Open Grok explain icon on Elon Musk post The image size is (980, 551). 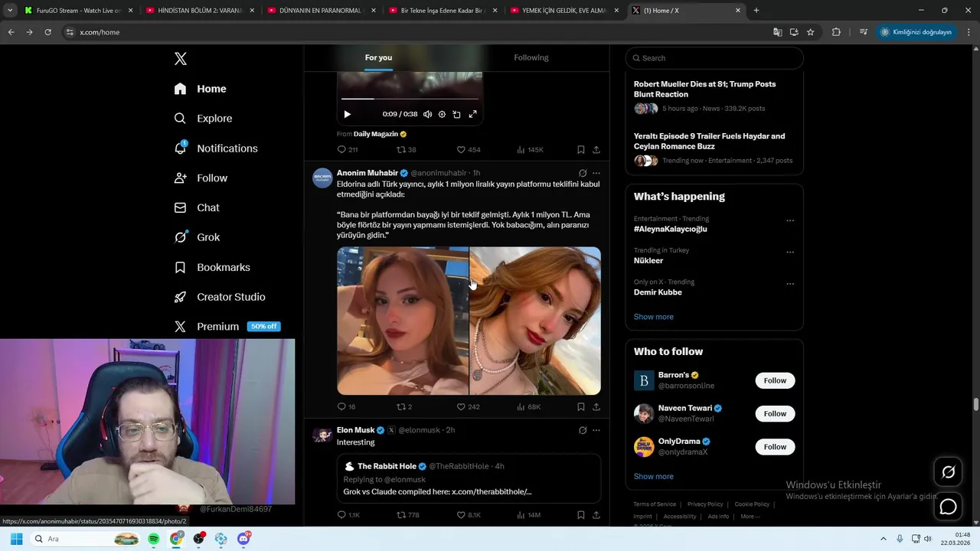583,430
